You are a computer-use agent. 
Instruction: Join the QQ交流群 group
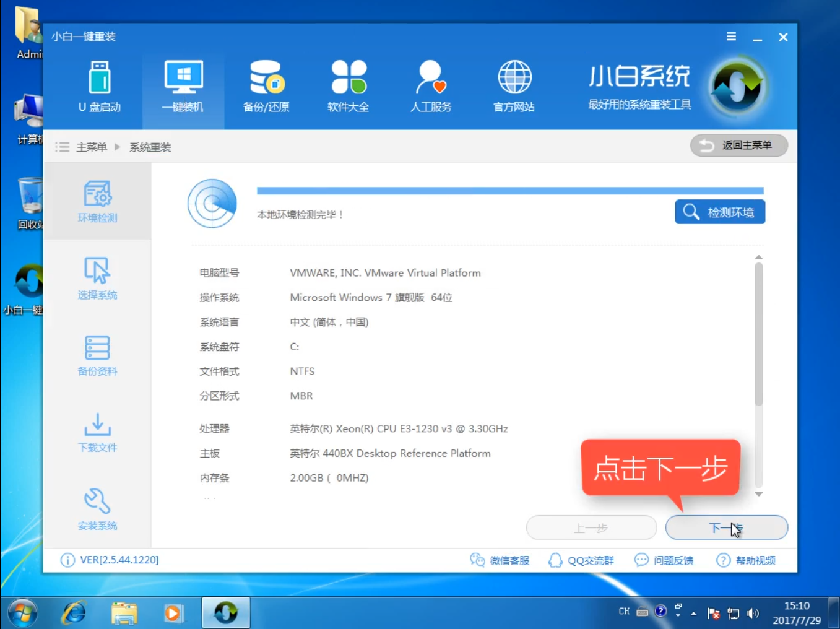(581, 560)
